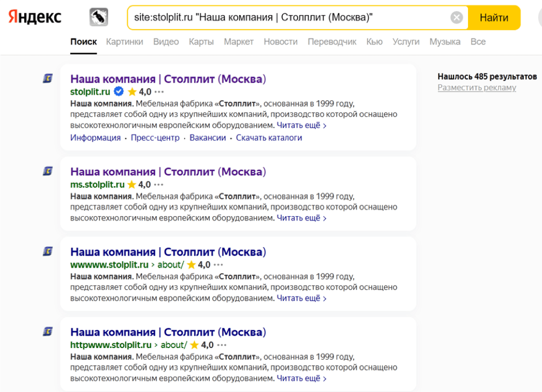Click the favicon of the httpwww.stolplit.ru result
The height and width of the screenshot is (392, 542).
[48, 332]
